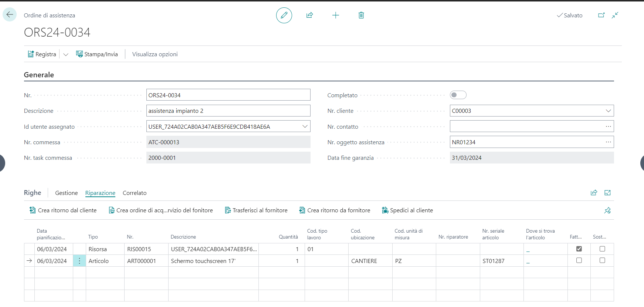644x307 pixels.
Task: Click CANTIERE location cell
Action: (370, 261)
